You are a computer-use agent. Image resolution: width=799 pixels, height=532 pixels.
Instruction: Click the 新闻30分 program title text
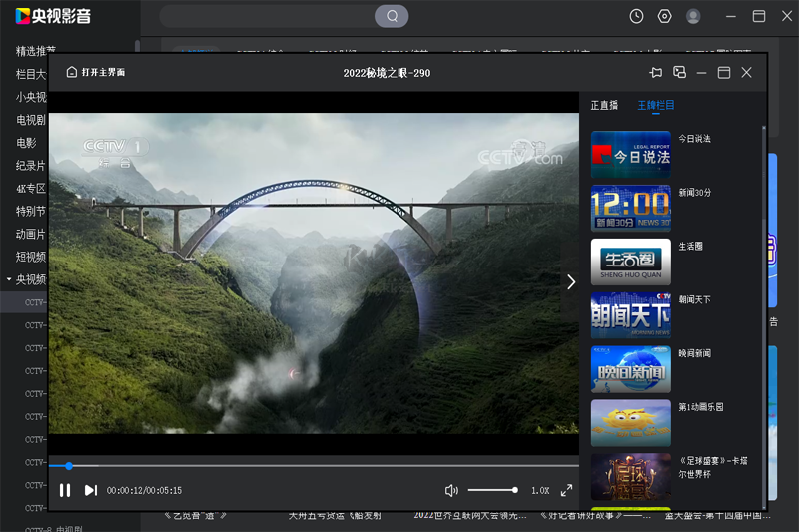[694, 193]
